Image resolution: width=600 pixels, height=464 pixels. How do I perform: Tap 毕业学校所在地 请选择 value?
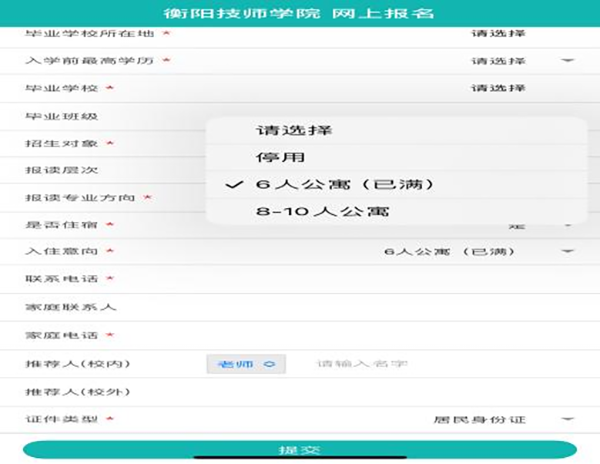point(498,33)
